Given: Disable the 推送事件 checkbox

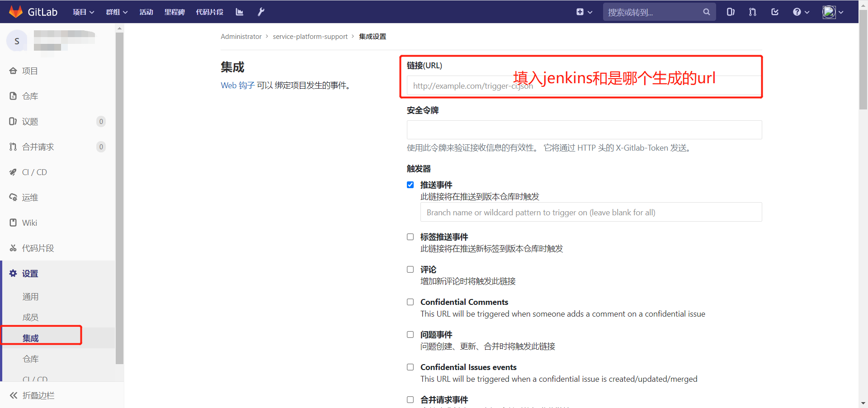Looking at the screenshot, I should pos(410,185).
